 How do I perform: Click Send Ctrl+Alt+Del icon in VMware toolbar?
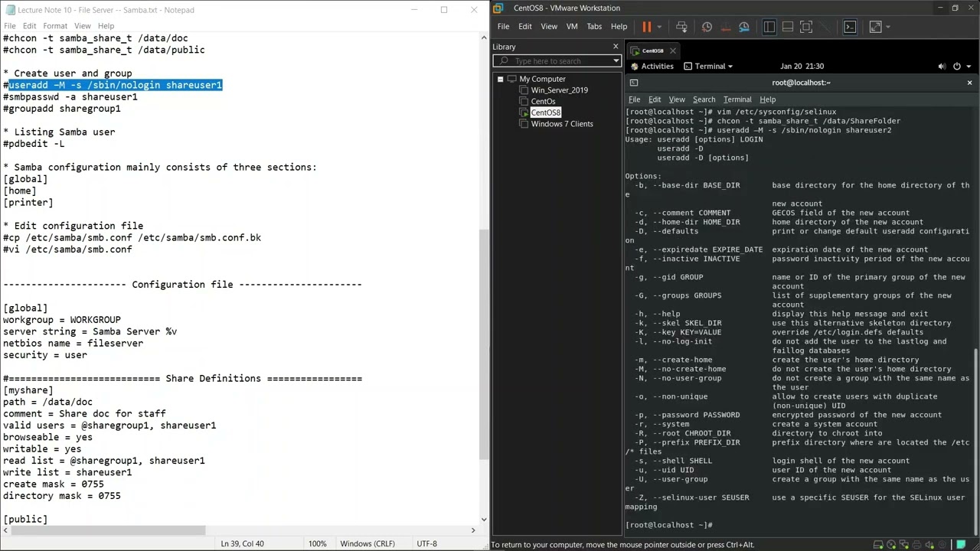(x=681, y=27)
